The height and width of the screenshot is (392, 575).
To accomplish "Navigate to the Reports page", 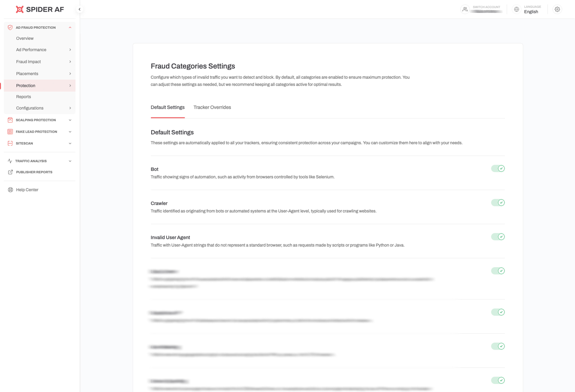I will click(x=24, y=97).
